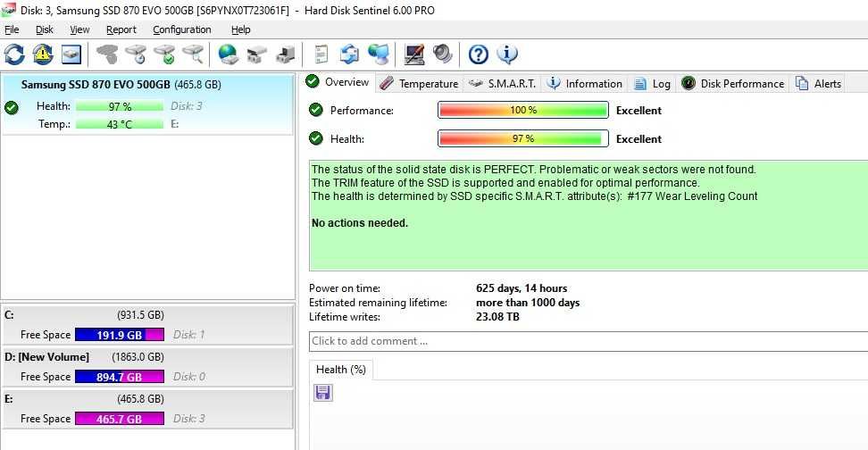
Task: Click 'Excellent' label next to Performance bar
Action: pos(638,110)
